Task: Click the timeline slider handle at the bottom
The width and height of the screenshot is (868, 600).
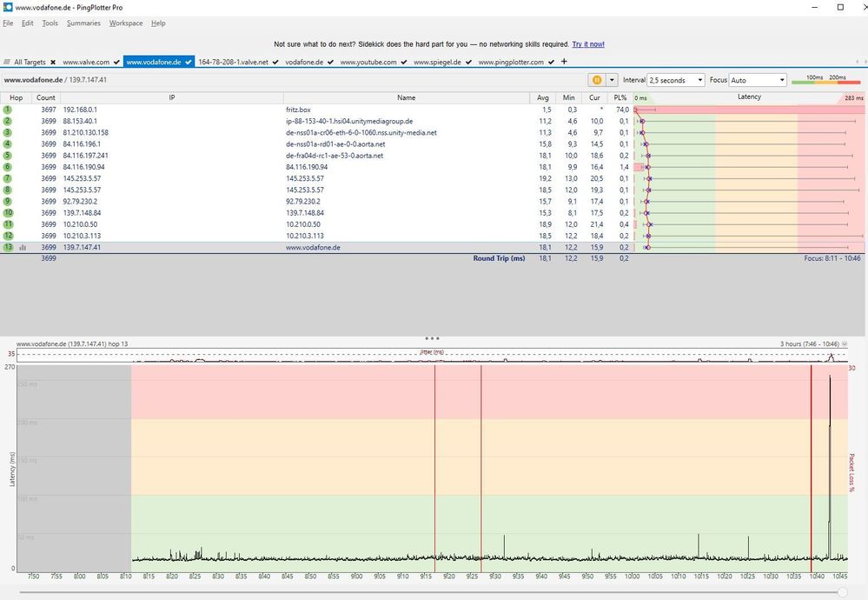Action: [x=842, y=592]
